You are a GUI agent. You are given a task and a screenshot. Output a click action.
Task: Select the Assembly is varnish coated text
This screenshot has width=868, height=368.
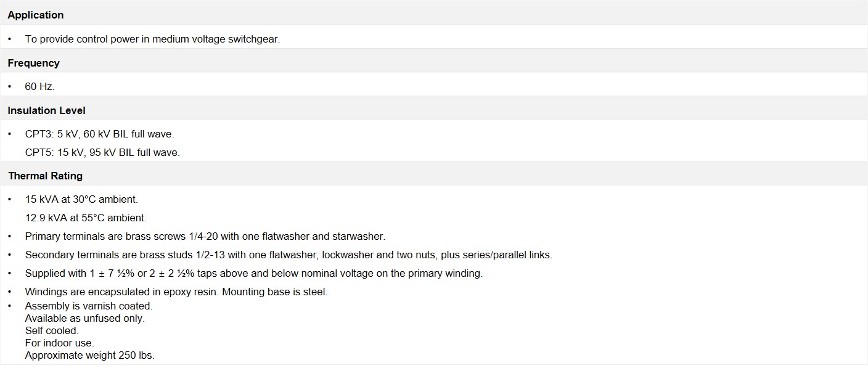88,306
